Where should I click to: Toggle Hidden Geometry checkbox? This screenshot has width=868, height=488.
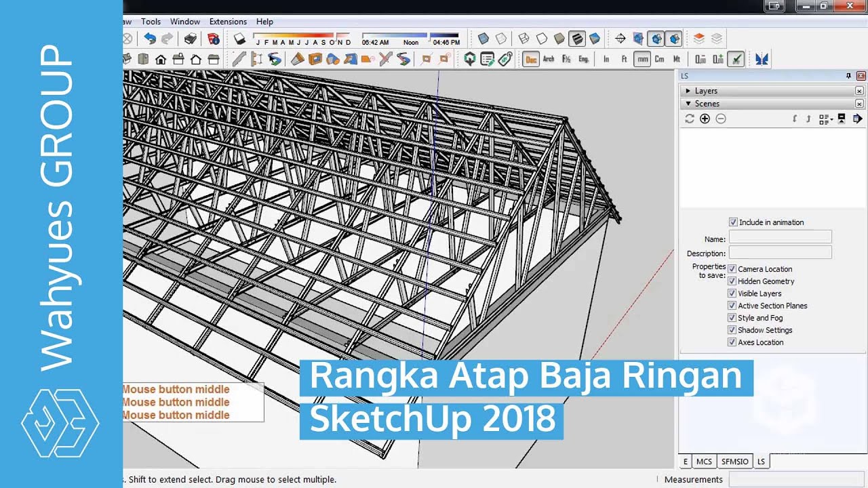732,281
